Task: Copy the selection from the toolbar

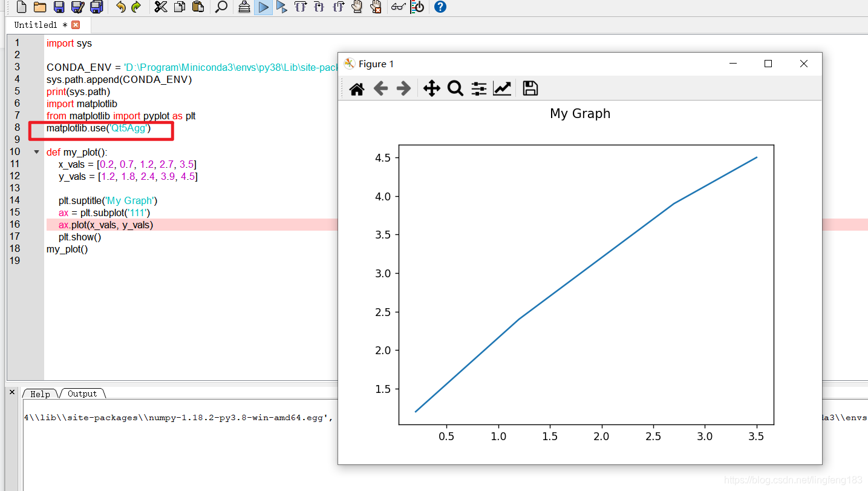Action: pyautogui.click(x=179, y=7)
